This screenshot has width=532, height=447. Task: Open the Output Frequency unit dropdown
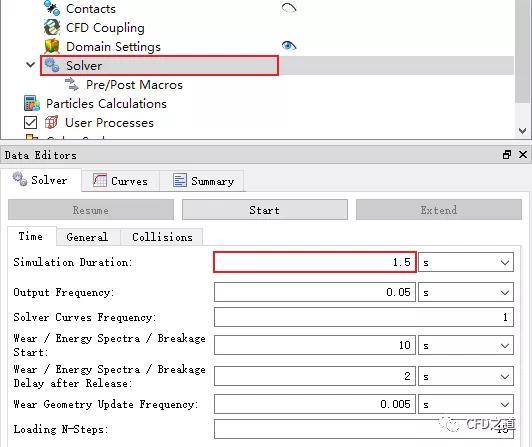(x=466, y=292)
